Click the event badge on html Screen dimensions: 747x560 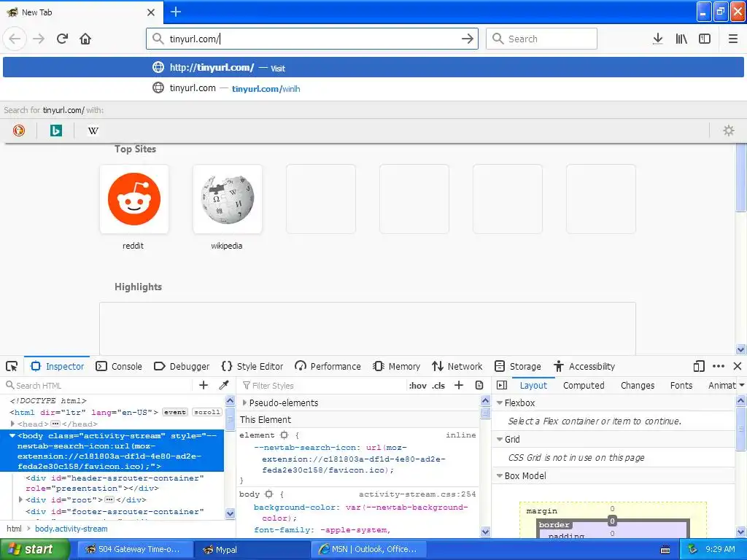[175, 413]
